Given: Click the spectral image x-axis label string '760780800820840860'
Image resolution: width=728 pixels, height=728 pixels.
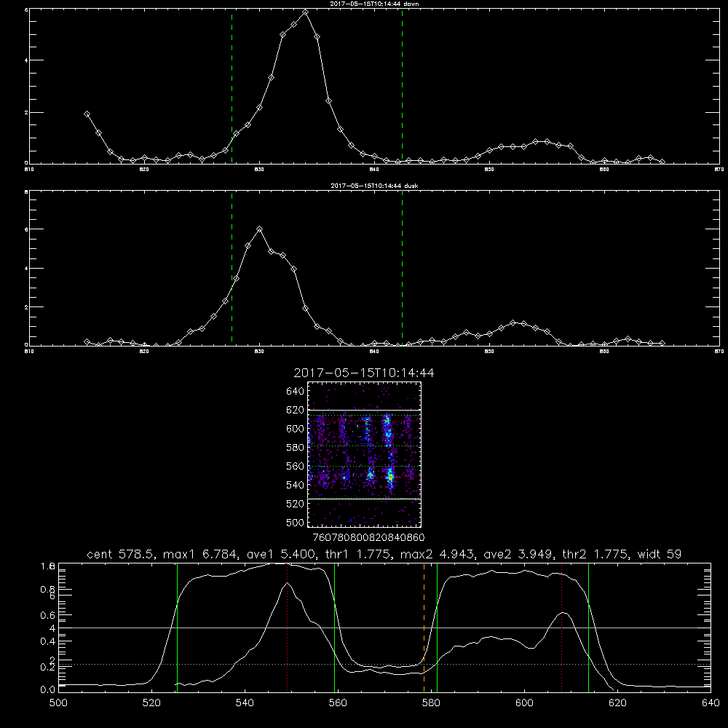Looking at the screenshot, I should 368,537.
